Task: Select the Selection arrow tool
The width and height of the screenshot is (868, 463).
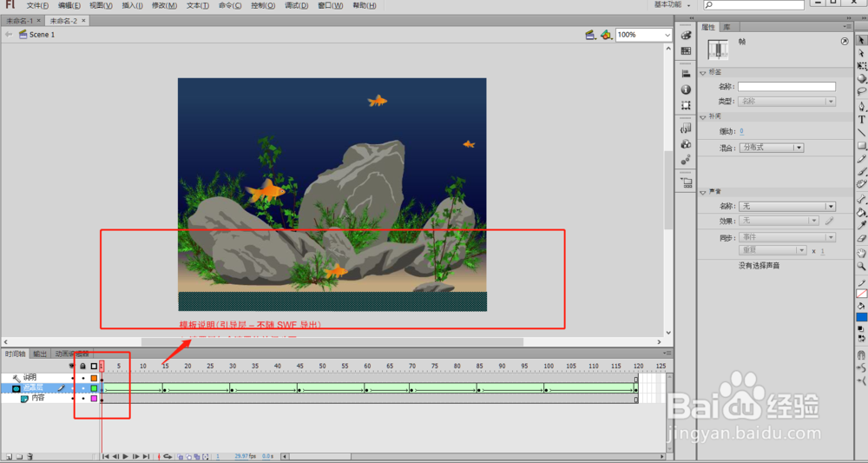Action: (861, 40)
